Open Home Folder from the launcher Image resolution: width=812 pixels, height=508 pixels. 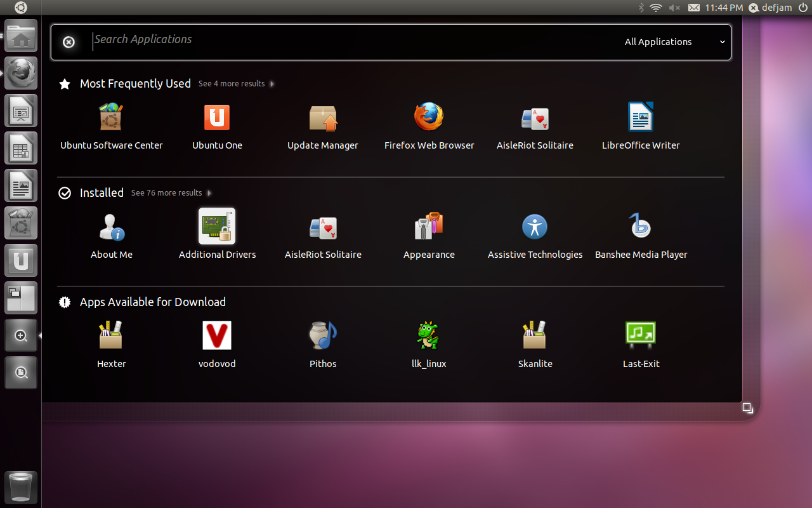(21, 36)
